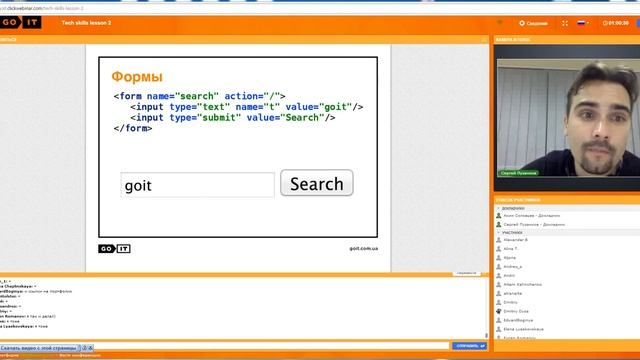Click the chat message input field

(x=271, y=346)
